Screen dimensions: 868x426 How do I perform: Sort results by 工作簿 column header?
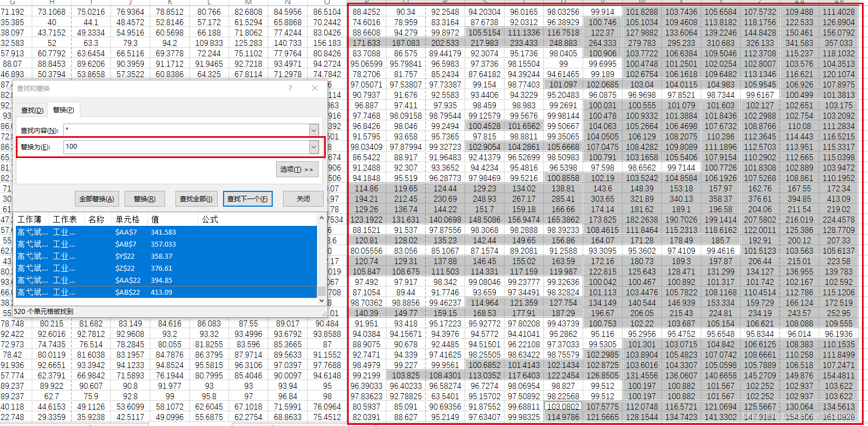(x=33, y=219)
